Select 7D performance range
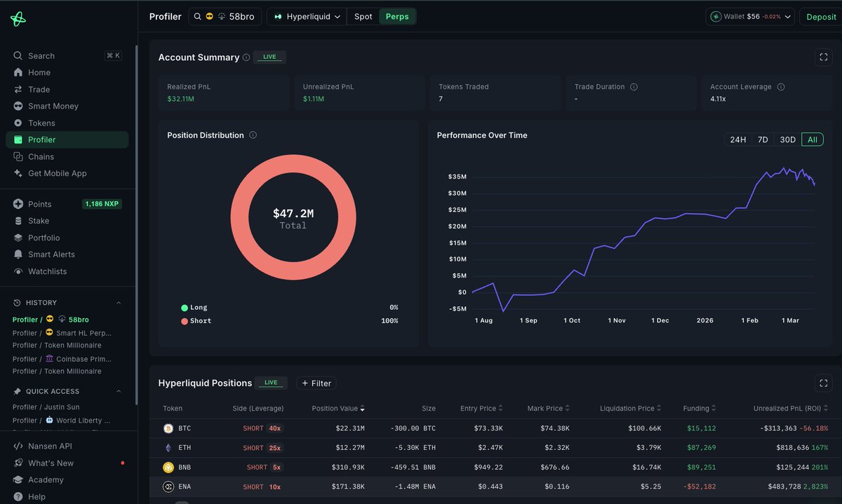 [x=763, y=139]
